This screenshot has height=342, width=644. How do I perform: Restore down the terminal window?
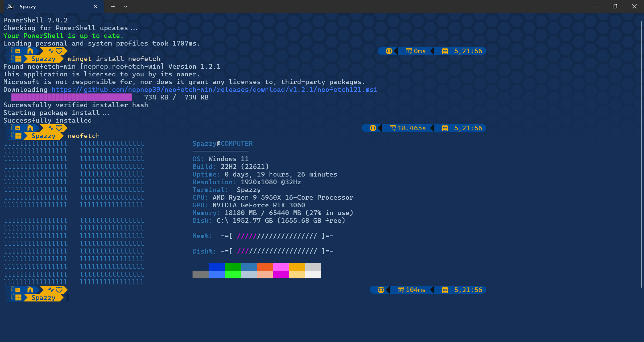point(615,6)
